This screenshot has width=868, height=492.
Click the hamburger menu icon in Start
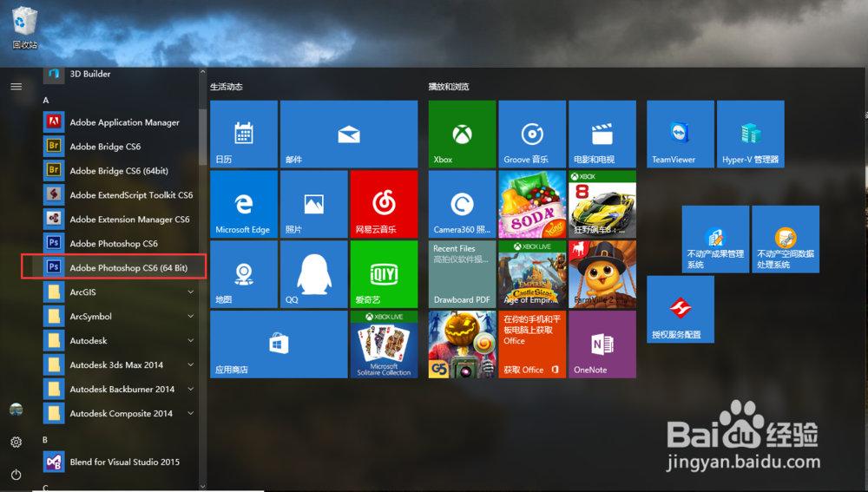click(x=16, y=86)
